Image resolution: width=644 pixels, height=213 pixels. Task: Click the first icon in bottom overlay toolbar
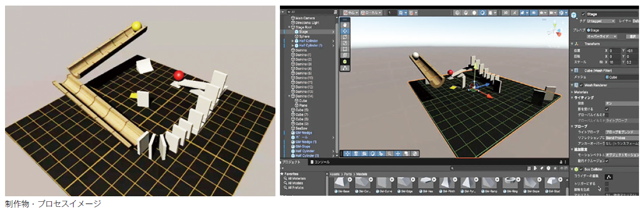click(x=347, y=153)
